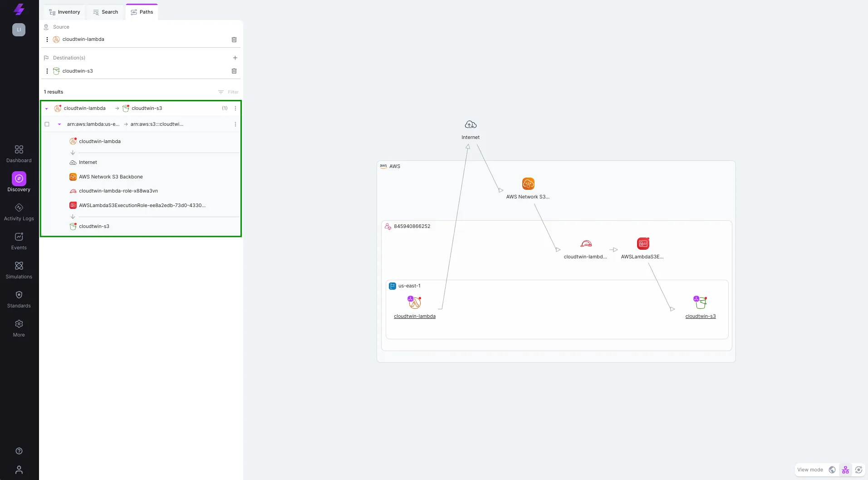Click the 1 results text
The height and width of the screenshot is (480, 868).
pyautogui.click(x=54, y=92)
